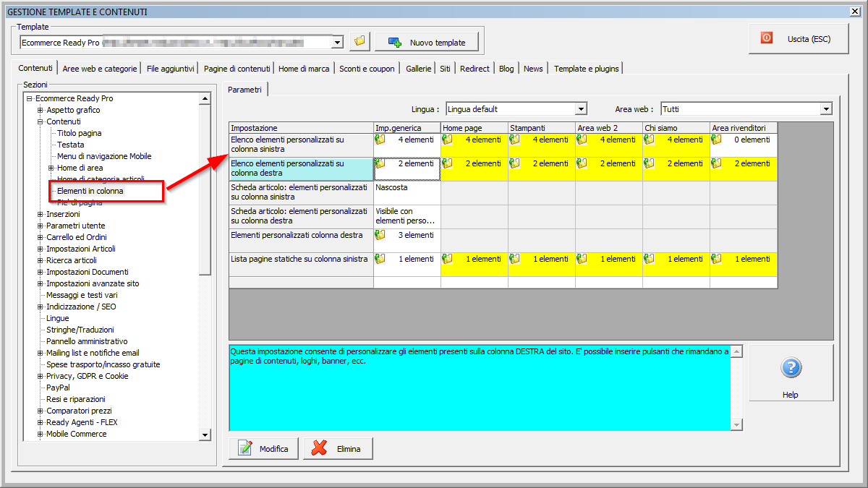Select PayPal tree item
The width and height of the screenshot is (868, 488).
[x=58, y=388]
